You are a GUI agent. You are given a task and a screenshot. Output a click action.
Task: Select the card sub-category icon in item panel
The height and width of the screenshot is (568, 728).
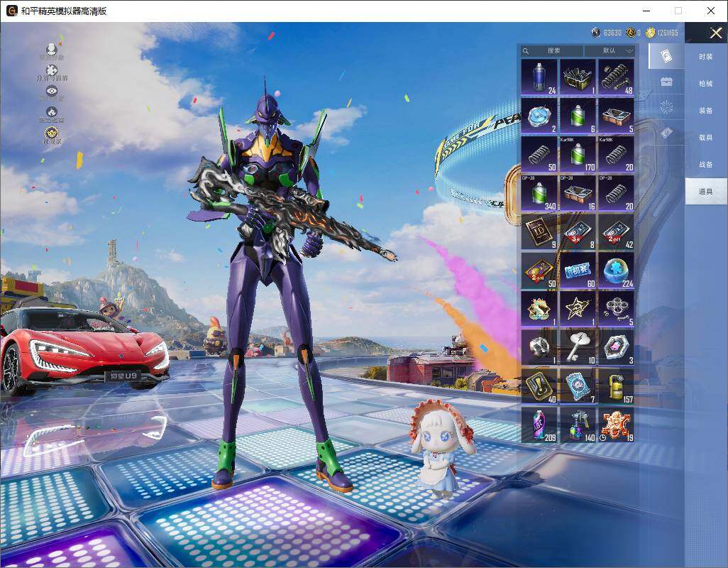[x=666, y=55]
